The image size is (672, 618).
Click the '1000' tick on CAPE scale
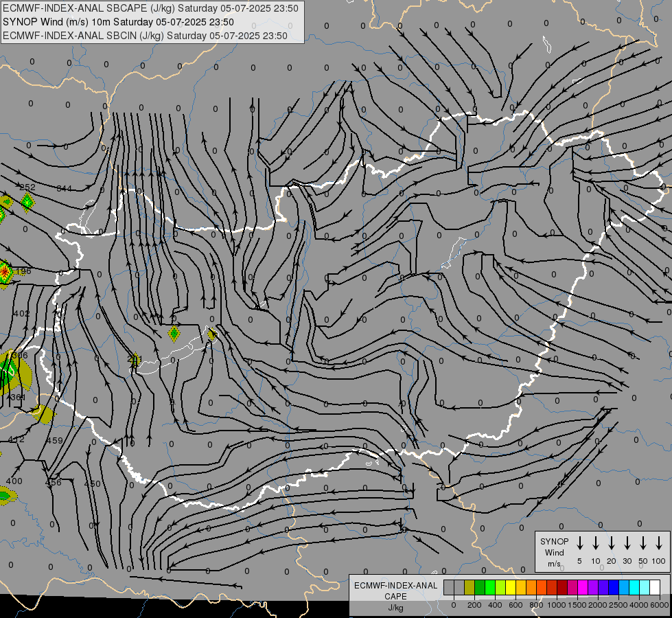556,605
